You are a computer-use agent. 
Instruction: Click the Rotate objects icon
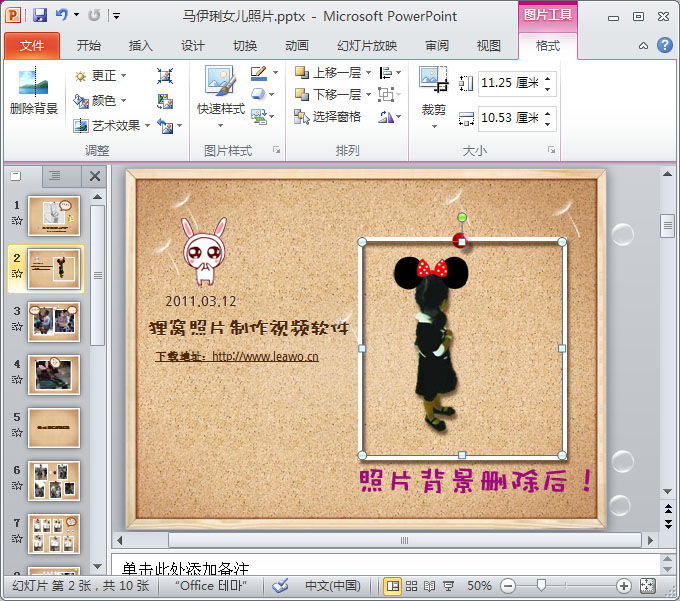385,116
